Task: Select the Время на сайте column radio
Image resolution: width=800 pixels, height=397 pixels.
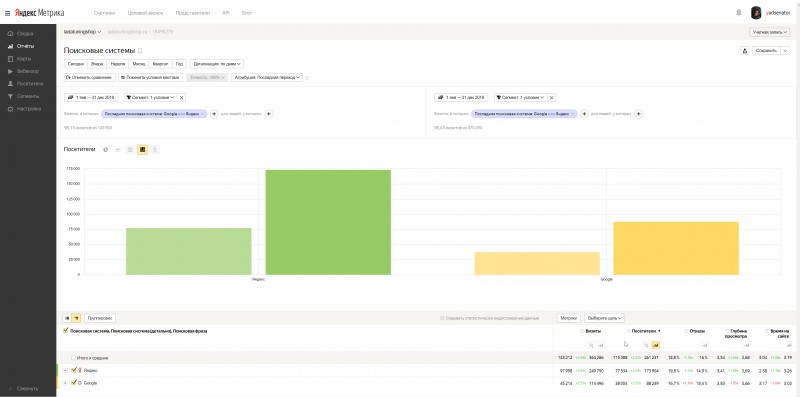Action: coord(767,331)
